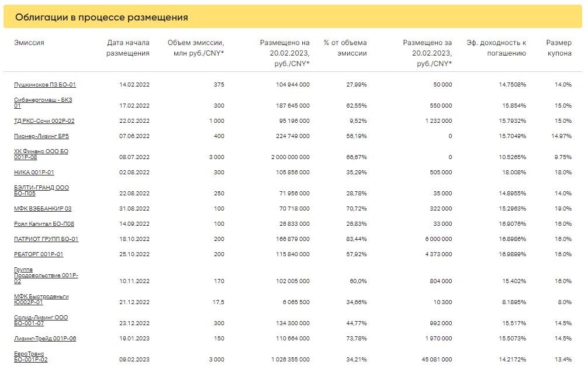Click the РЕАТОРГ 001Р-01 link
This screenshot has height=379, width=588.
point(39,254)
